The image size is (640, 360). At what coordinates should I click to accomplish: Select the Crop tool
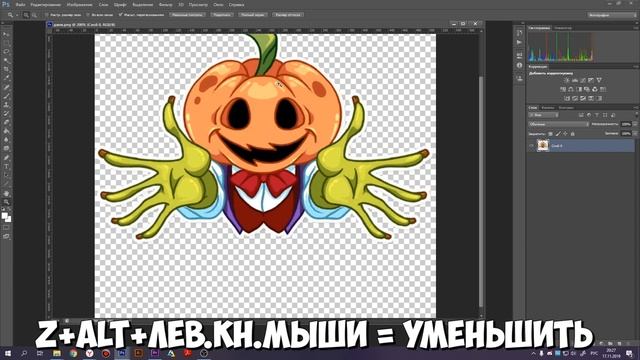click(6, 69)
